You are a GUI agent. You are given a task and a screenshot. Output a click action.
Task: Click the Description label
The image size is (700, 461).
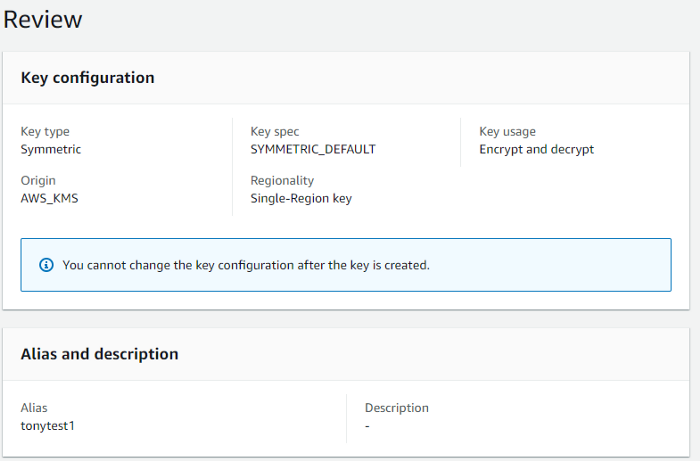(396, 408)
